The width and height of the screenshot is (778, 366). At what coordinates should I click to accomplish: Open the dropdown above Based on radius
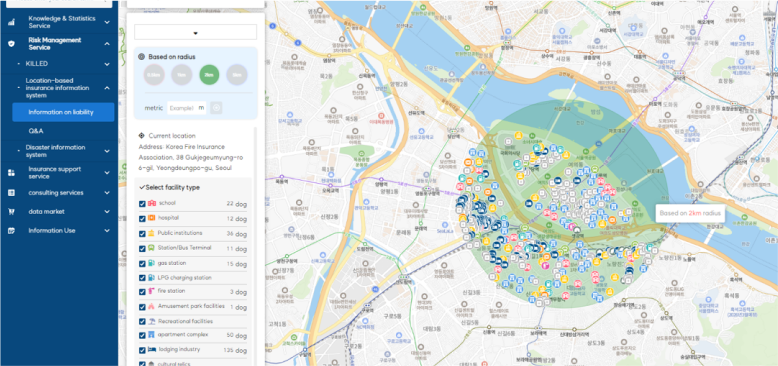(x=195, y=32)
